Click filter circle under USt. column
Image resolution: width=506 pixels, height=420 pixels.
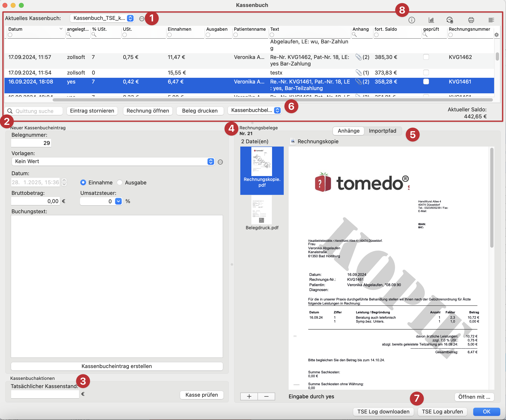(x=125, y=35)
